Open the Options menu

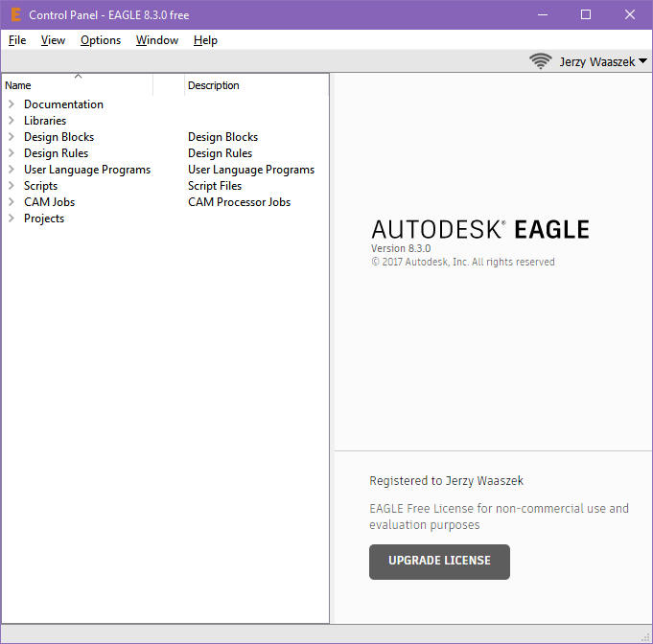coord(101,40)
